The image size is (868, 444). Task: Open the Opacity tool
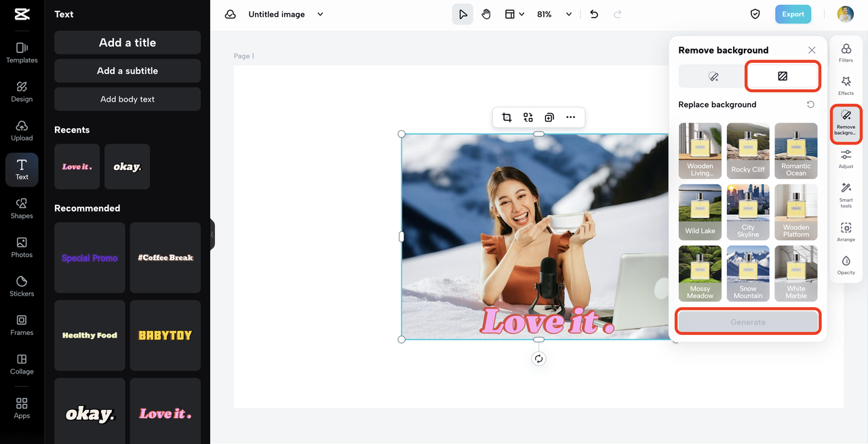tap(846, 265)
